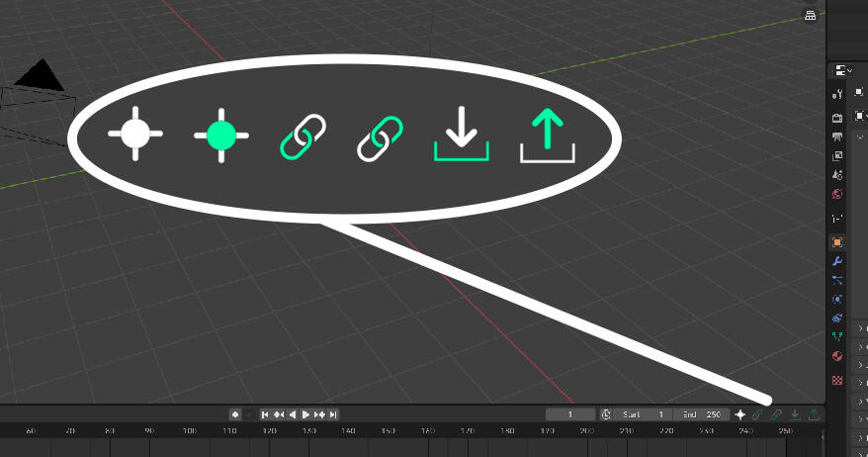Toggle auto keying record button

235,414
